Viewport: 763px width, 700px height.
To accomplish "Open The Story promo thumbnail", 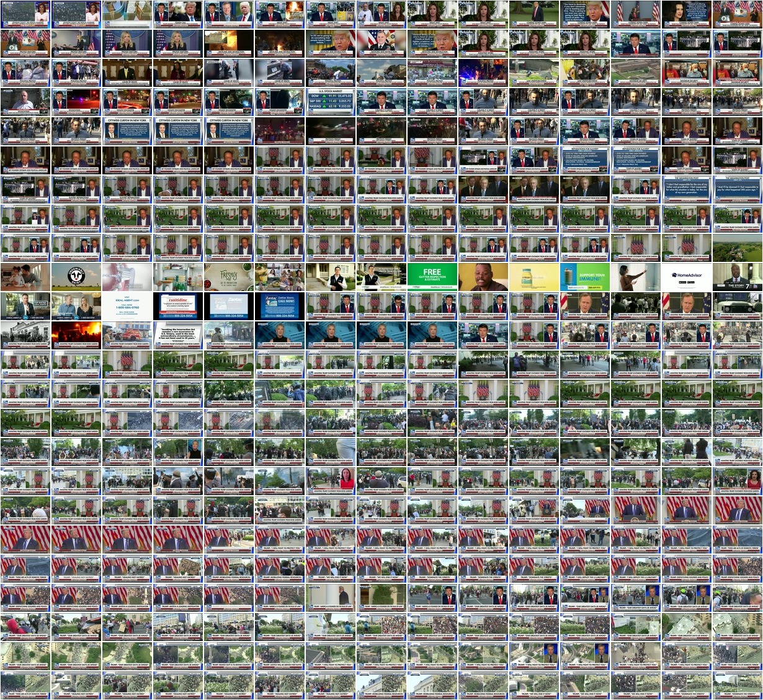I will pos(738,277).
